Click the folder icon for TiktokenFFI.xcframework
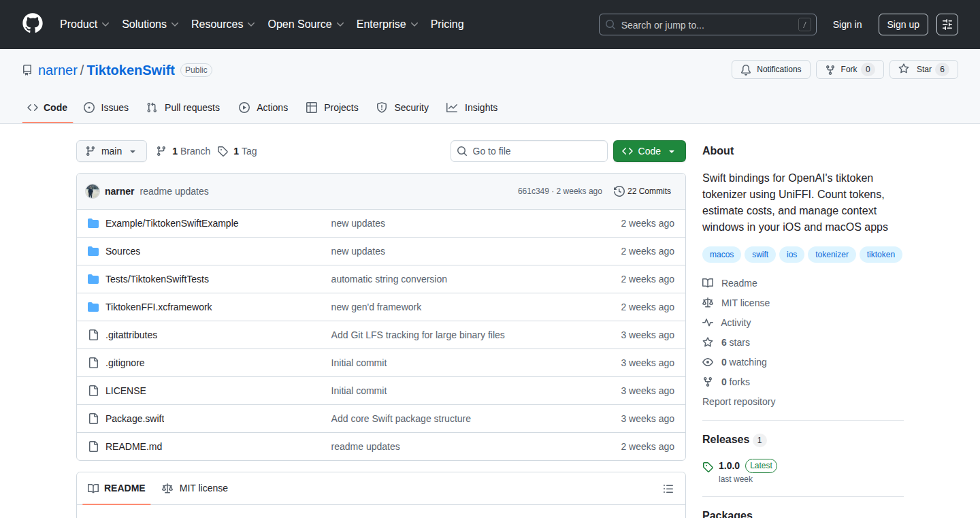This screenshot has height=518, width=980. coord(93,307)
